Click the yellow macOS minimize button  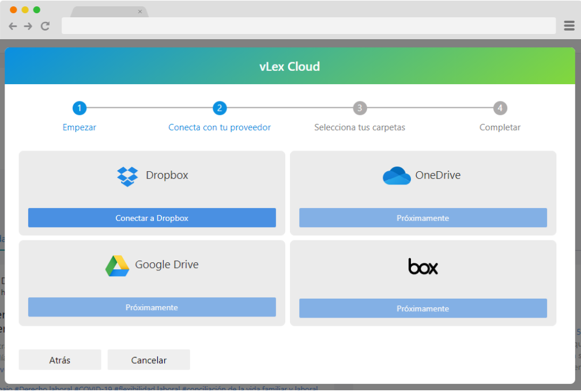point(25,10)
